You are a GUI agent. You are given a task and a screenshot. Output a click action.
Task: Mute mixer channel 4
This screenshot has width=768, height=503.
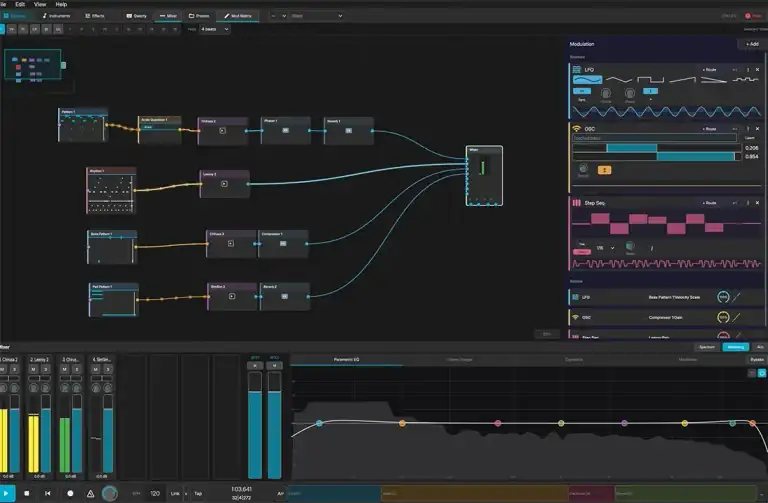[x=96, y=369]
